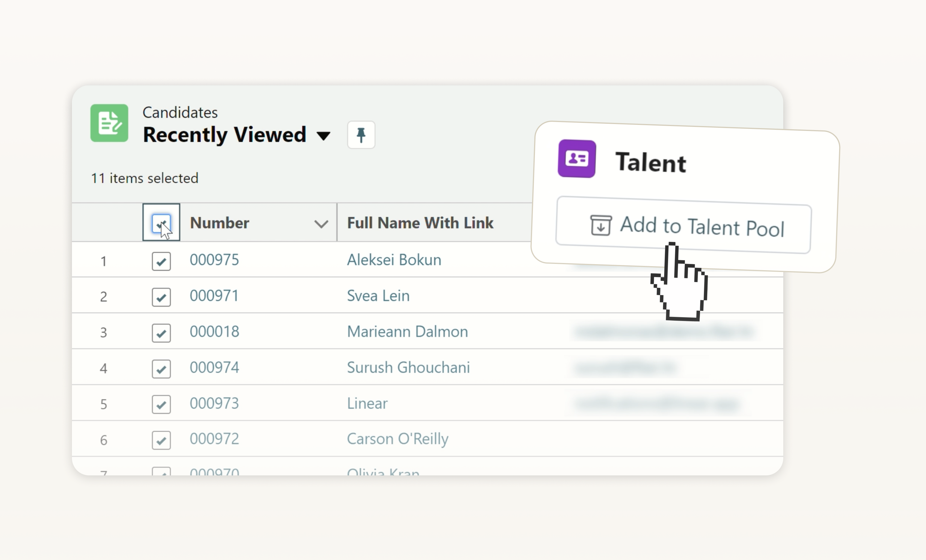The width and height of the screenshot is (926, 560).
Task: Open candidate number 000972 link
Action: pos(214,439)
